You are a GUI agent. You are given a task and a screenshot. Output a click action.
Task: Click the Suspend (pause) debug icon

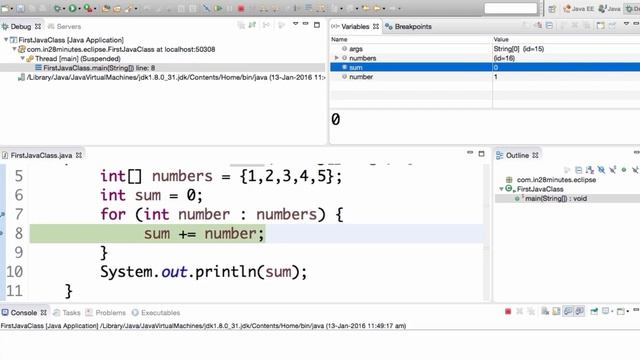(x=230, y=8)
